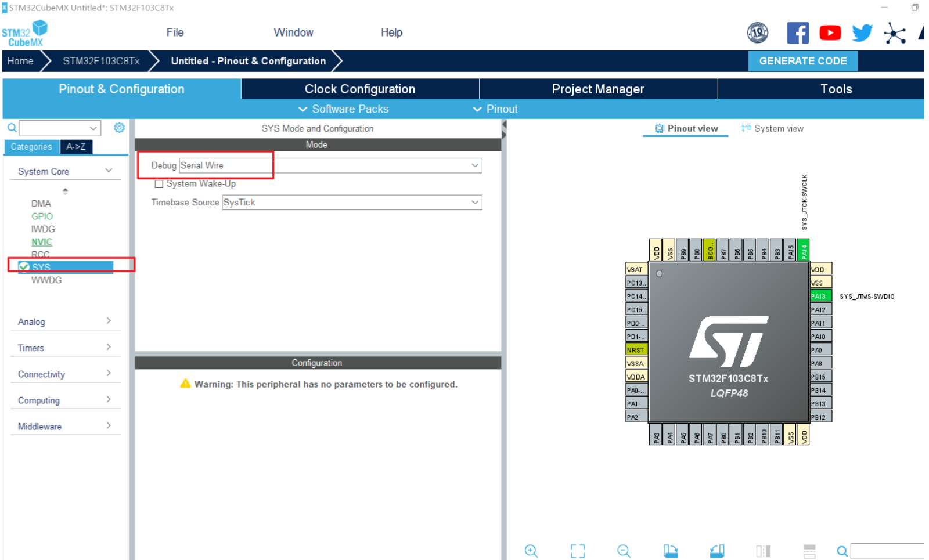Click the small sort arrows under System Core

(65, 191)
